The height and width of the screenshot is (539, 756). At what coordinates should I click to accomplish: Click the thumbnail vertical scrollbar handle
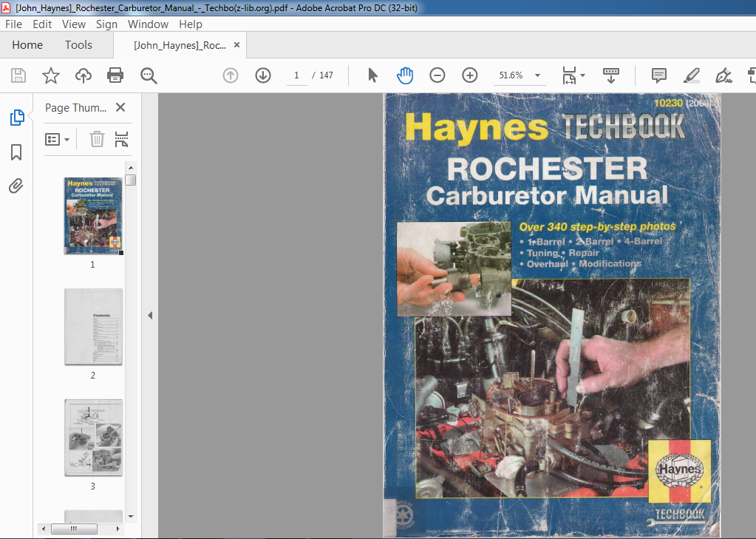click(x=131, y=180)
